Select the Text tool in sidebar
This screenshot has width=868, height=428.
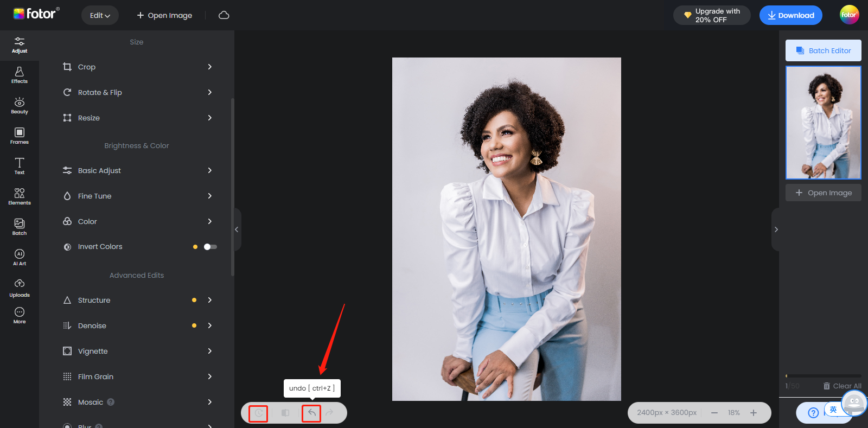20,167
